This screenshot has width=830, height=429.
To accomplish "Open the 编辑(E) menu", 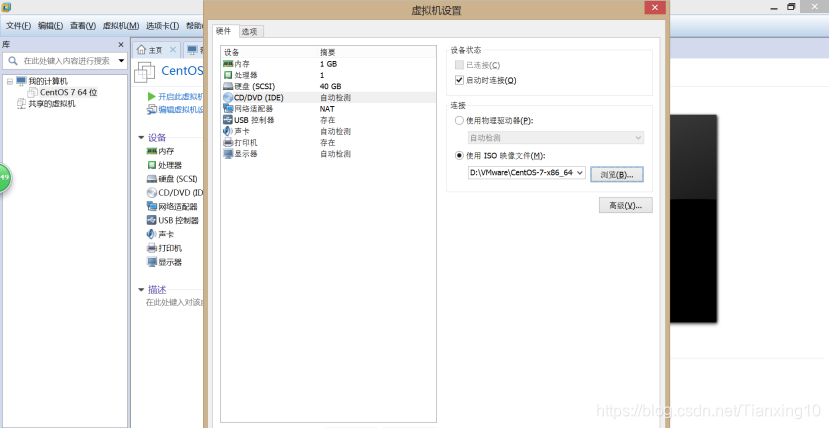I will (50, 25).
